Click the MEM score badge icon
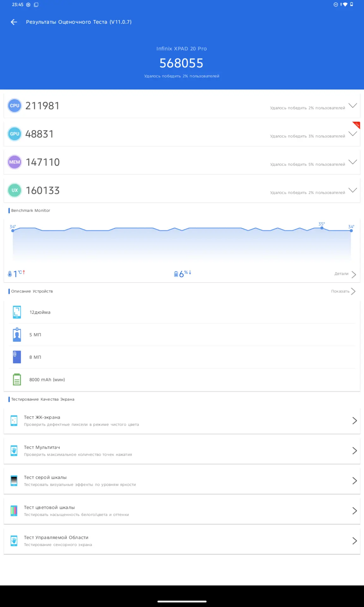 pos(15,162)
